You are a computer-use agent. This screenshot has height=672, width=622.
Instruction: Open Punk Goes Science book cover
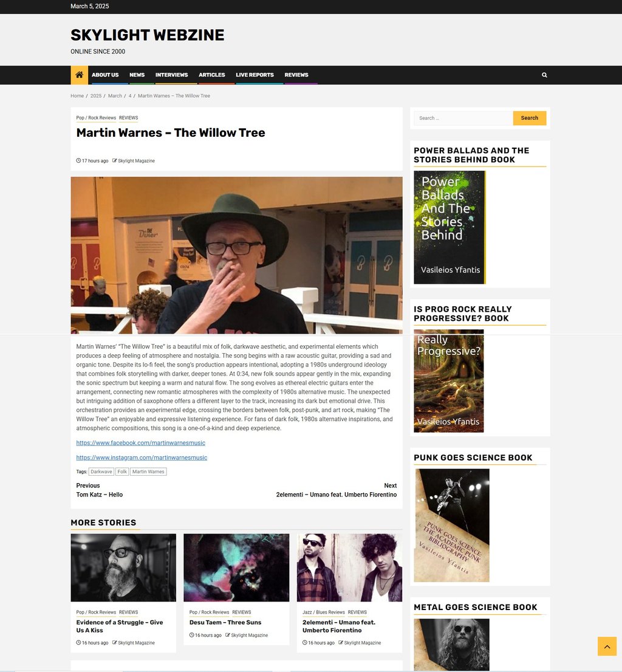[452, 526]
